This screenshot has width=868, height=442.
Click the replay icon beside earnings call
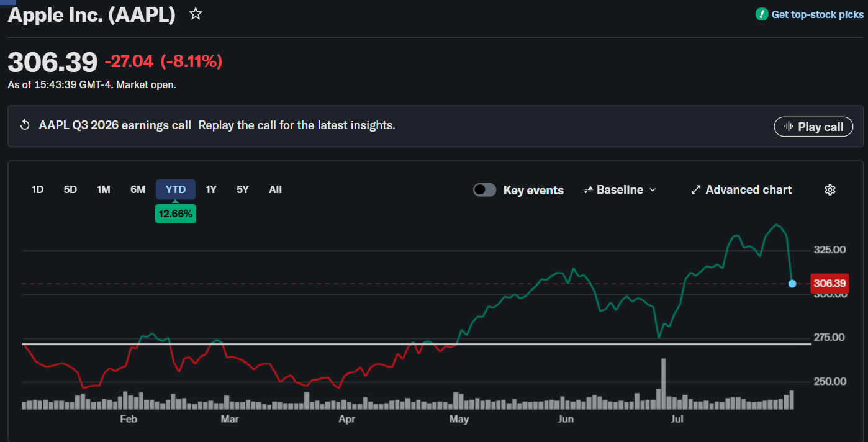click(25, 125)
